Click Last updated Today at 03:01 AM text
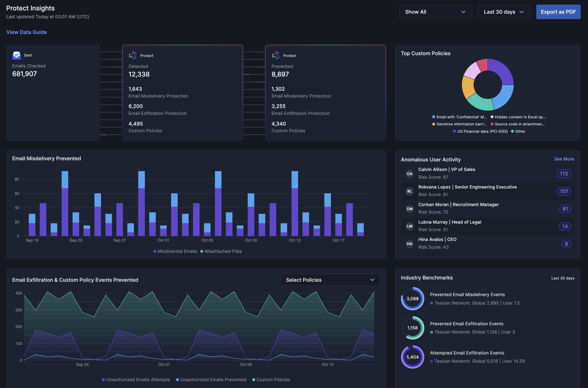This screenshot has height=388, width=588. click(48, 17)
